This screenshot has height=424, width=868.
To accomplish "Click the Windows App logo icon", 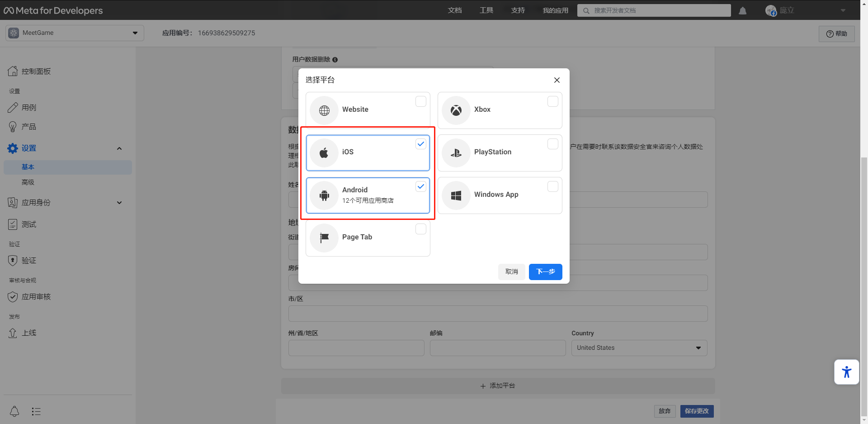I will pos(456,195).
